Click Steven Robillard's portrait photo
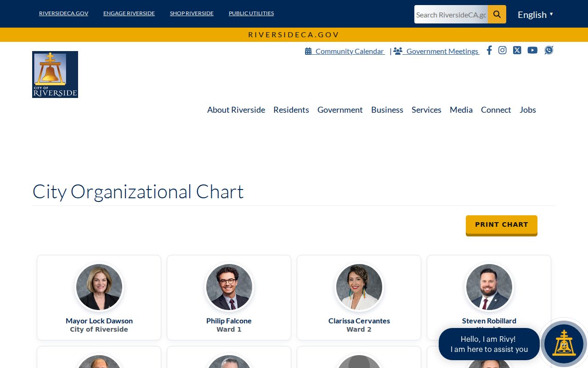 coord(489,287)
